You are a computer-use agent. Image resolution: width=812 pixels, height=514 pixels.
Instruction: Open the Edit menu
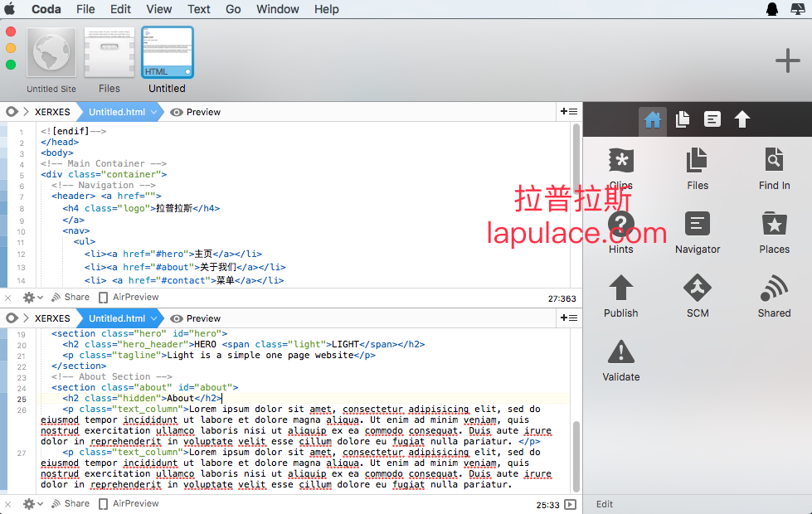click(x=120, y=9)
